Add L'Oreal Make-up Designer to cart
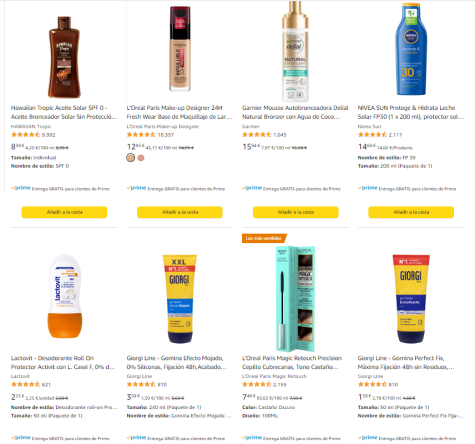Viewport: 475px width, 444px height. pyautogui.click(x=180, y=212)
